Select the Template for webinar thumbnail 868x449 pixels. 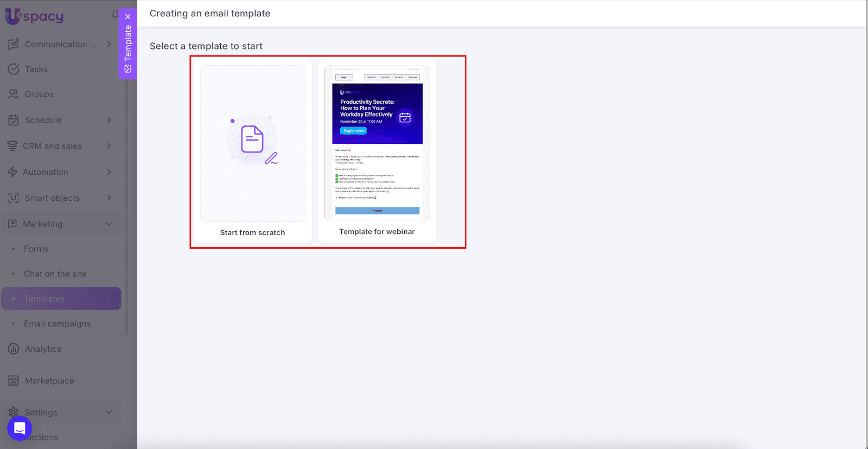click(377, 144)
